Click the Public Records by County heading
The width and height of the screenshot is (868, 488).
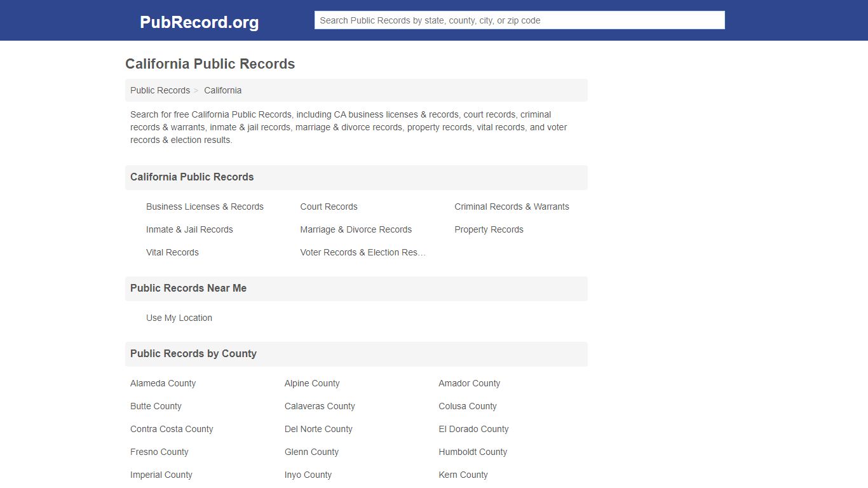click(193, 354)
